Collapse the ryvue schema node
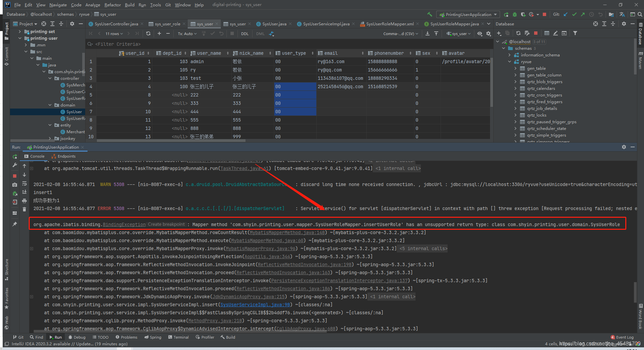644x350 pixels. point(509,62)
